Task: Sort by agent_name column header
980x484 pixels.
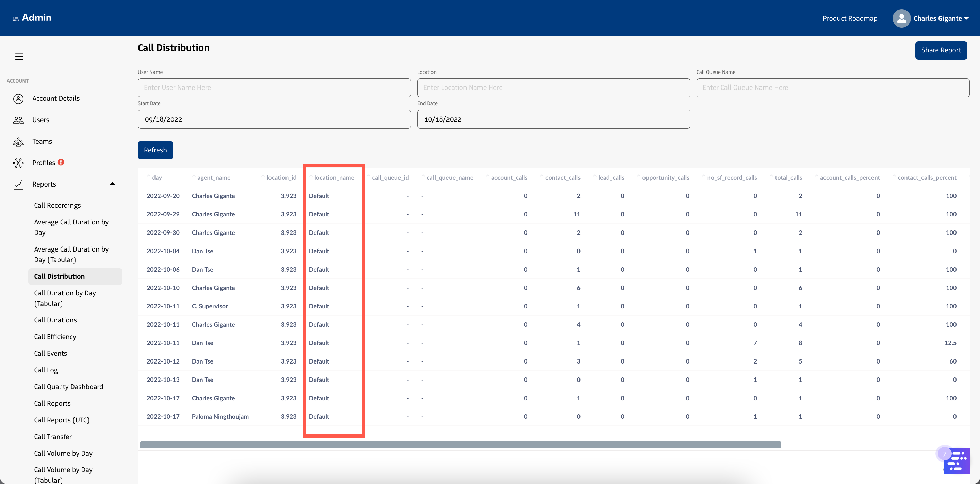Action: [x=213, y=178]
